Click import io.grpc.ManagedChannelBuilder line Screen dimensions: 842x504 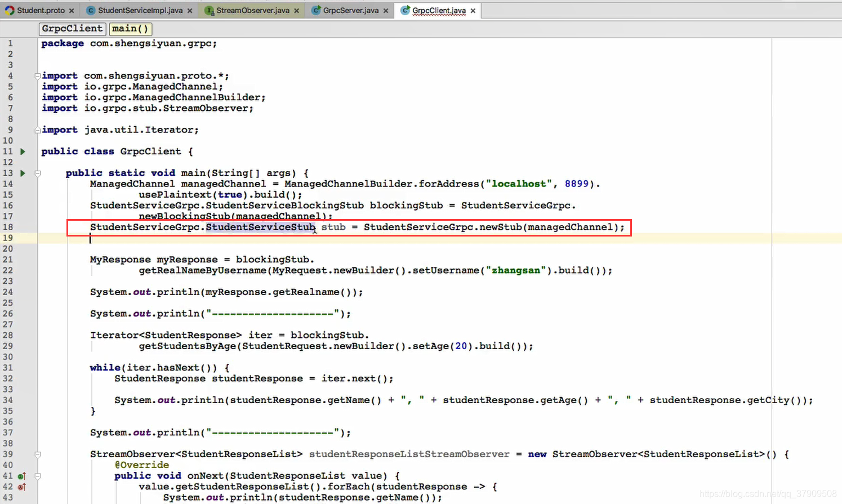pyautogui.click(x=153, y=97)
